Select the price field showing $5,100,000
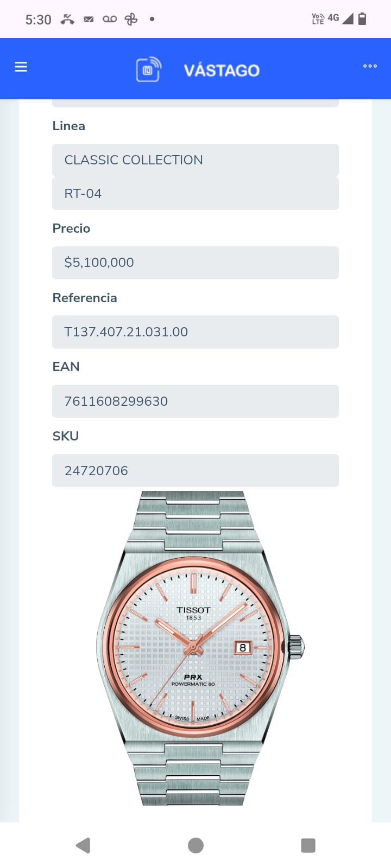Viewport: 391px width, 868px height. coord(195,263)
